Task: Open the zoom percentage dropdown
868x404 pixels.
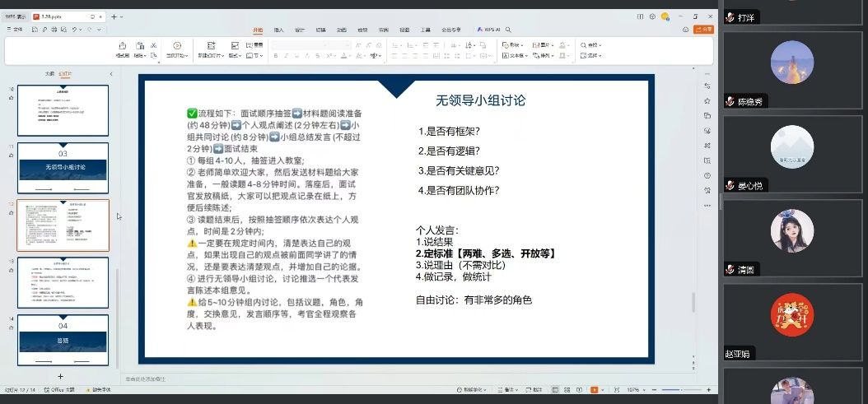Action: (634, 390)
